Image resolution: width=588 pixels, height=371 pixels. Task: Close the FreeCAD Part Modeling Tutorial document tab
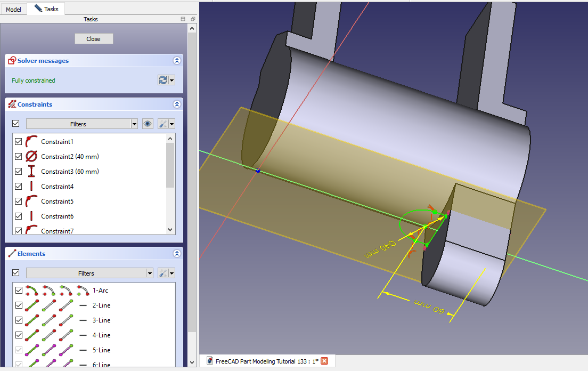click(x=324, y=361)
